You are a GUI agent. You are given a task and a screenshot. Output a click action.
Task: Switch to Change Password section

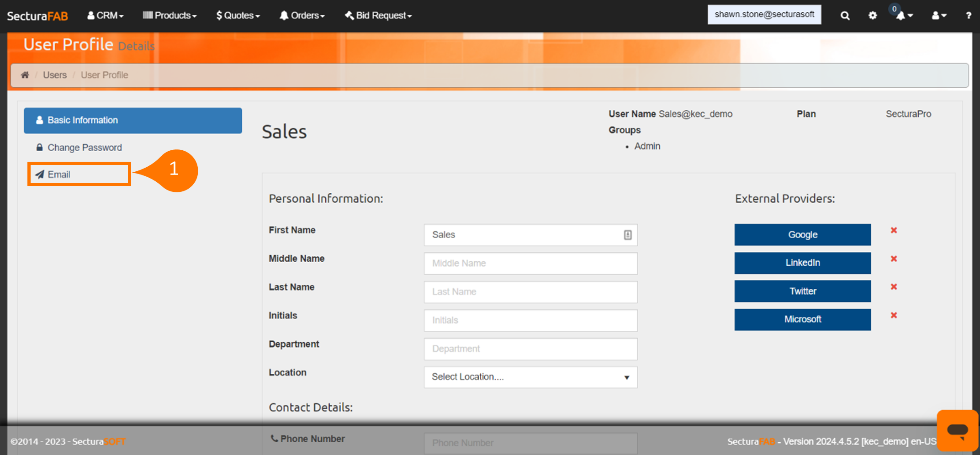tap(85, 148)
